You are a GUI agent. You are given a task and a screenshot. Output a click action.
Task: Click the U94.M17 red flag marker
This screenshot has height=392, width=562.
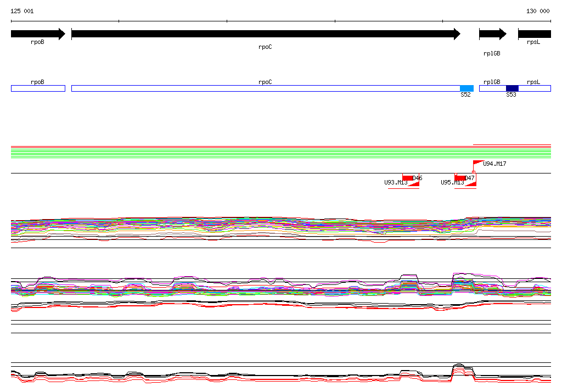click(479, 163)
